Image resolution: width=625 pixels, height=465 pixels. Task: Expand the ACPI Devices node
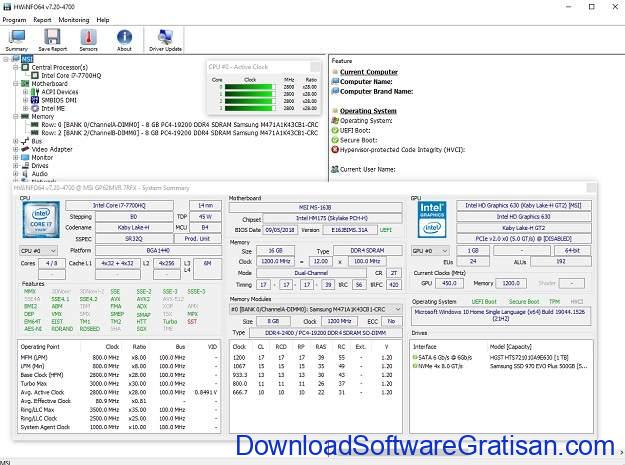coord(25,92)
